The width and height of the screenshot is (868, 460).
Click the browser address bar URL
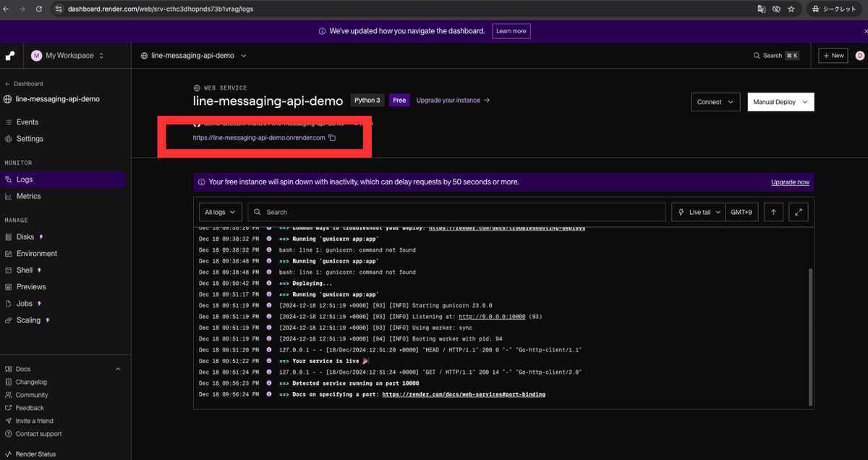pos(161,9)
